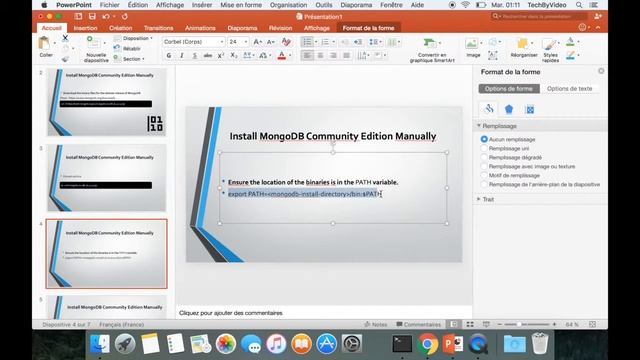Increase font size with the large A icon
This screenshot has width=640, height=360.
pos(258,42)
